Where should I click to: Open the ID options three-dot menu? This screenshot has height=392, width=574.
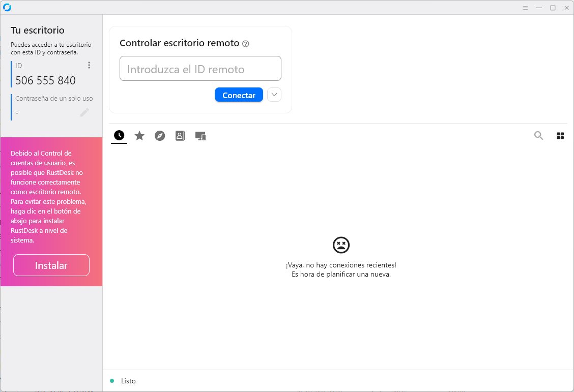click(89, 65)
